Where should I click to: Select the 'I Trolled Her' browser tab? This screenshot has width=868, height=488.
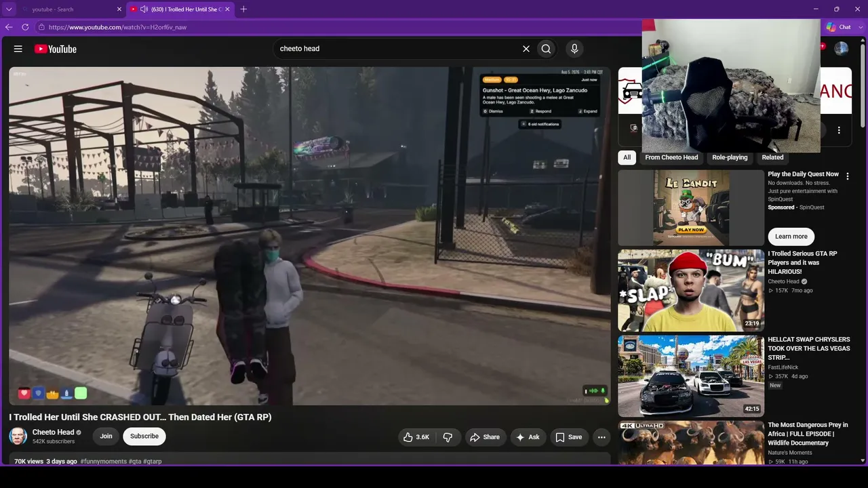click(180, 9)
